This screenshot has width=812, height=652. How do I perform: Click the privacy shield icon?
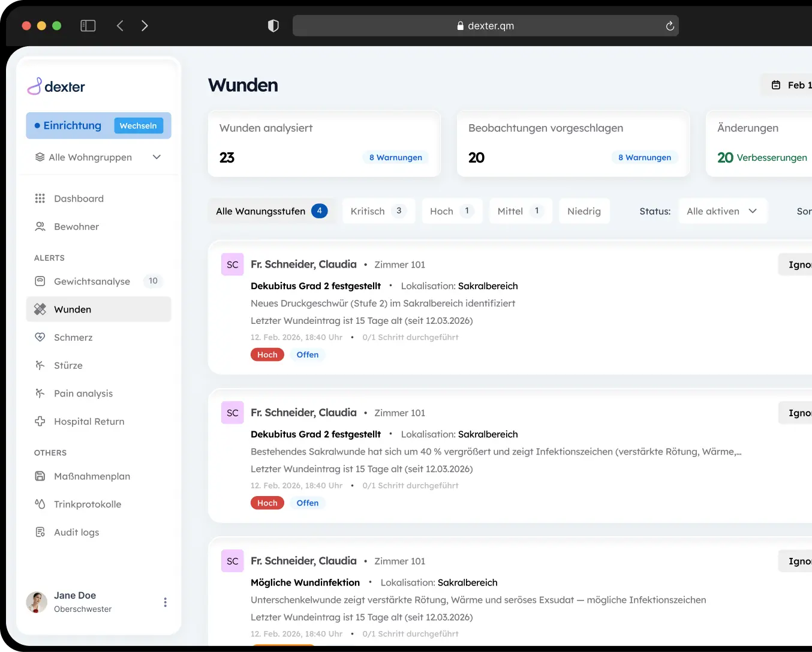(x=273, y=26)
